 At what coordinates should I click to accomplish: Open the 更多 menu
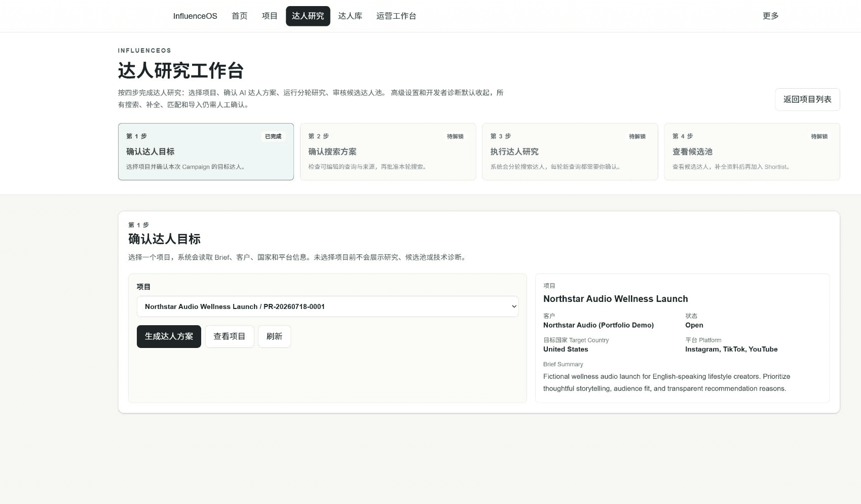pyautogui.click(x=770, y=16)
